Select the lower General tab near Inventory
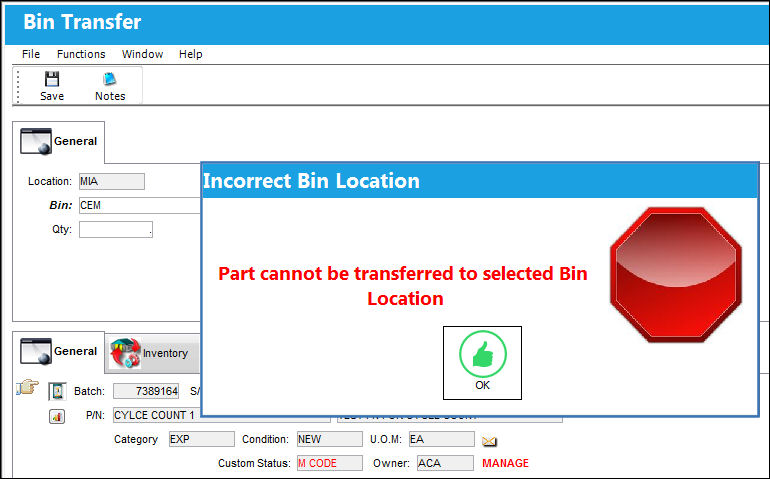The image size is (770, 479). pos(58,351)
